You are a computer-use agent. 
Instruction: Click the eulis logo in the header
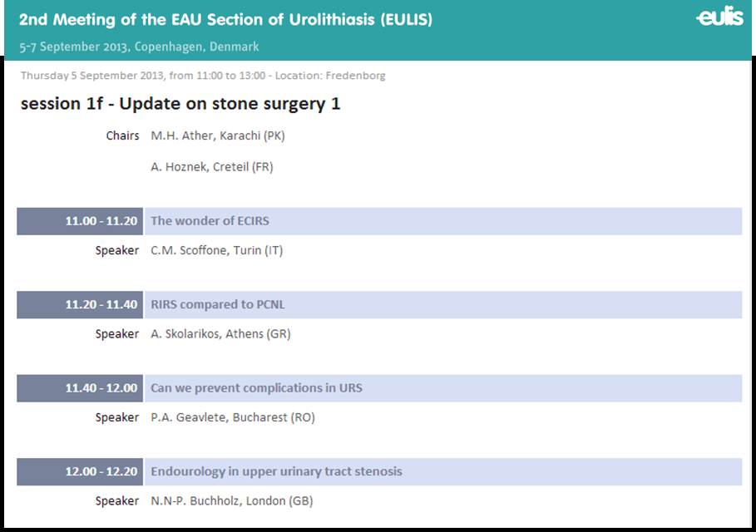click(x=719, y=17)
